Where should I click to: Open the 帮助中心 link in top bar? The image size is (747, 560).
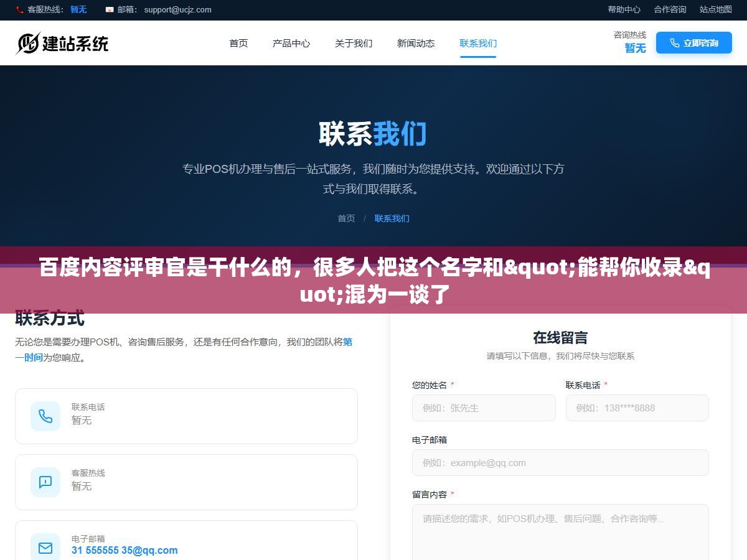point(624,9)
